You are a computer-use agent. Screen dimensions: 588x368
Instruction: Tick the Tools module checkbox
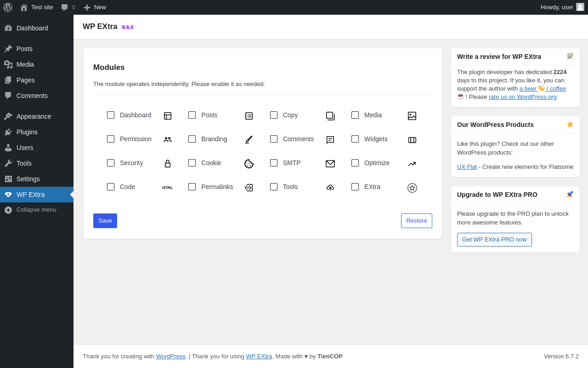point(274,187)
